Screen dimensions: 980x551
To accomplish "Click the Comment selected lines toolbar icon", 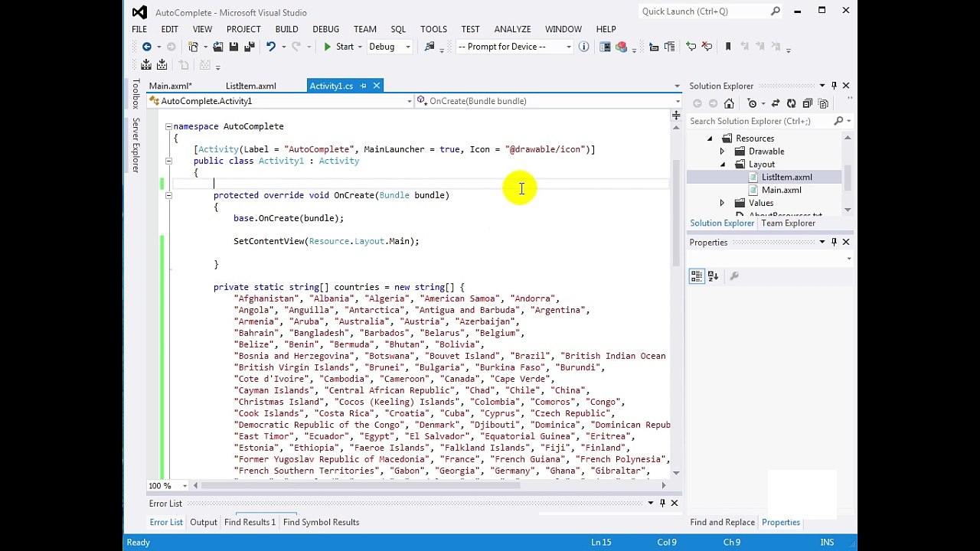I will click(691, 47).
